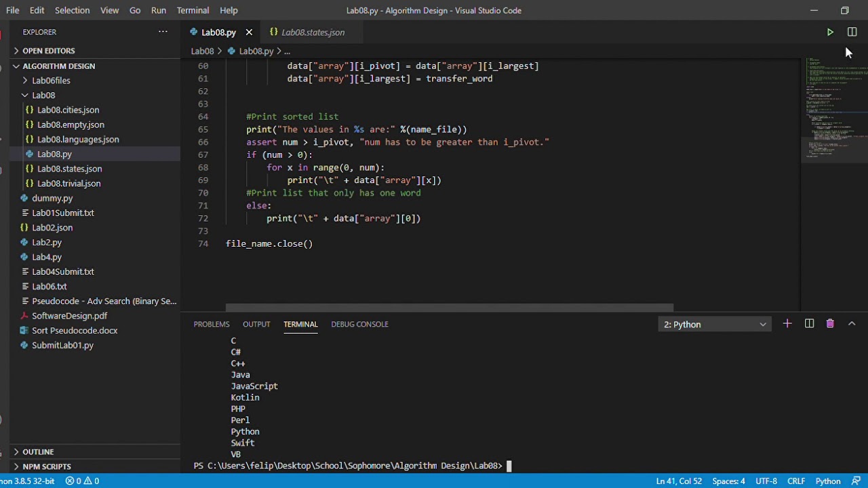Click Python icon next to dummy.py
The height and width of the screenshot is (488, 868).
point(24,198)
